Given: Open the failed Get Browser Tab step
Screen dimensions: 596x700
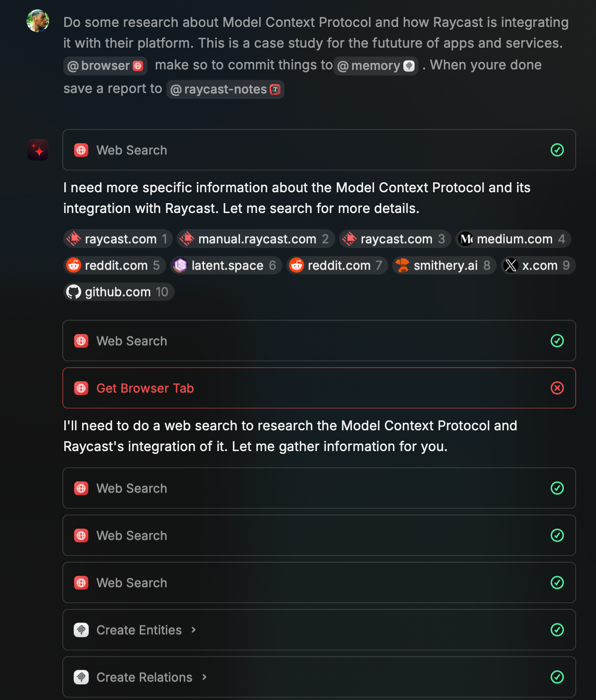Looking at the screenshot, I should pyautogui.click(x=319, y=388).
